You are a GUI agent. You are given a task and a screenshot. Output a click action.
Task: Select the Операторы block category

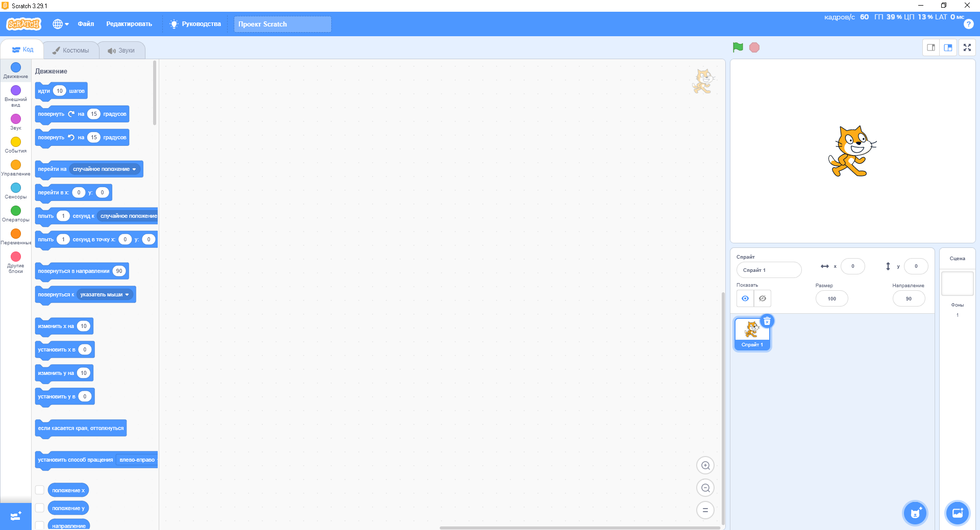pos(16,214)
